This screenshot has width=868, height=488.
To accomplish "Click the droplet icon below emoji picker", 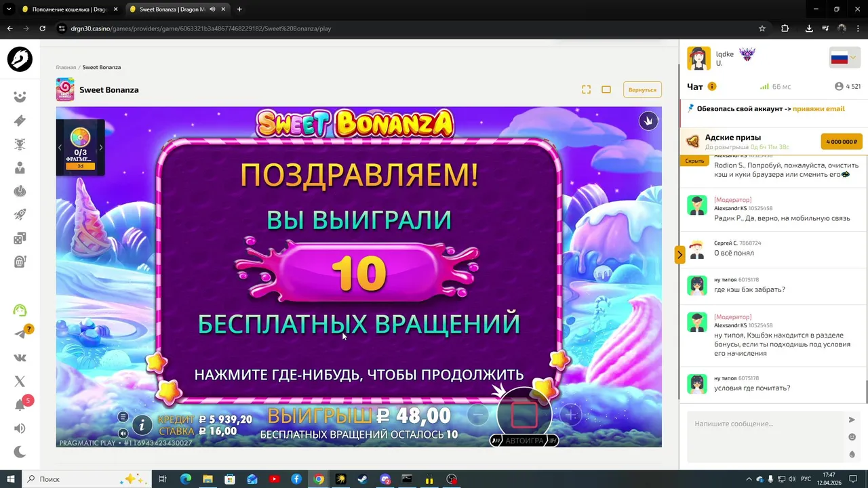I will point(852,454).
